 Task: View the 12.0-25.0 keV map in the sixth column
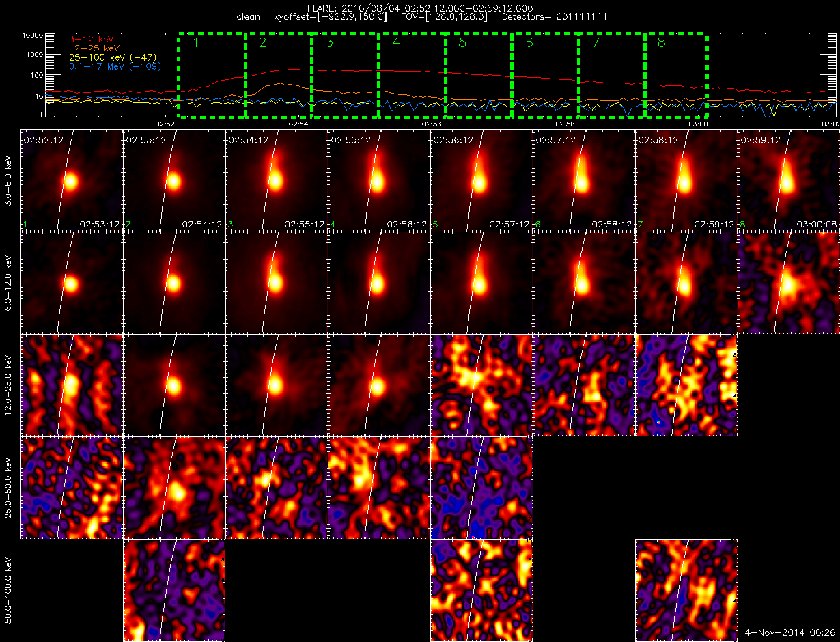click(x=584, y=385)
